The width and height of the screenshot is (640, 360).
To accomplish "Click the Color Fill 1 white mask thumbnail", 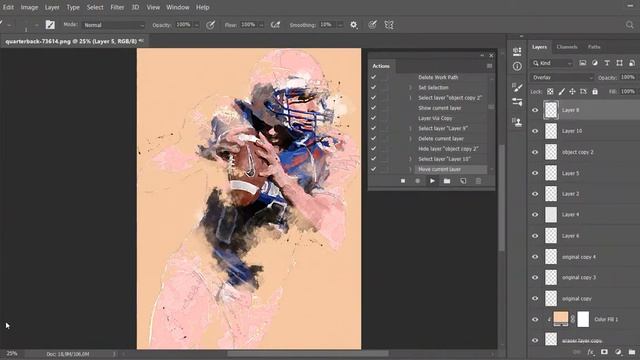I will coord(583,319).
